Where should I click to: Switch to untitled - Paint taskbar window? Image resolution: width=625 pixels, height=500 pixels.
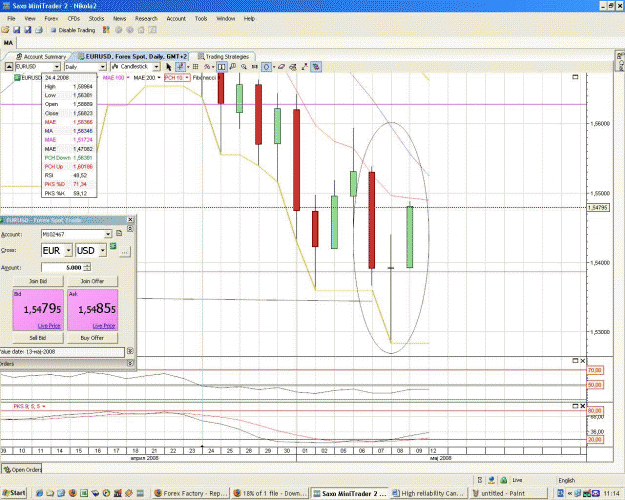[509, 493]
